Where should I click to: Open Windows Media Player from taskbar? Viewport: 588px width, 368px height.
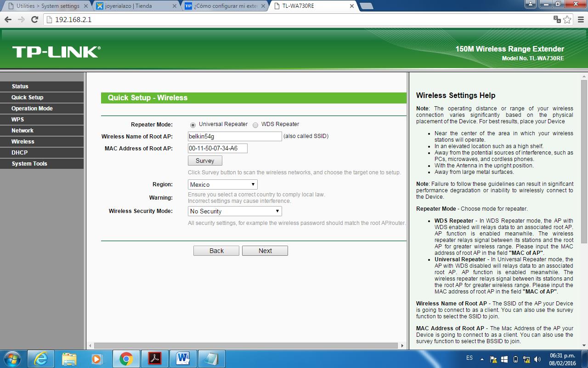[97, 359]
